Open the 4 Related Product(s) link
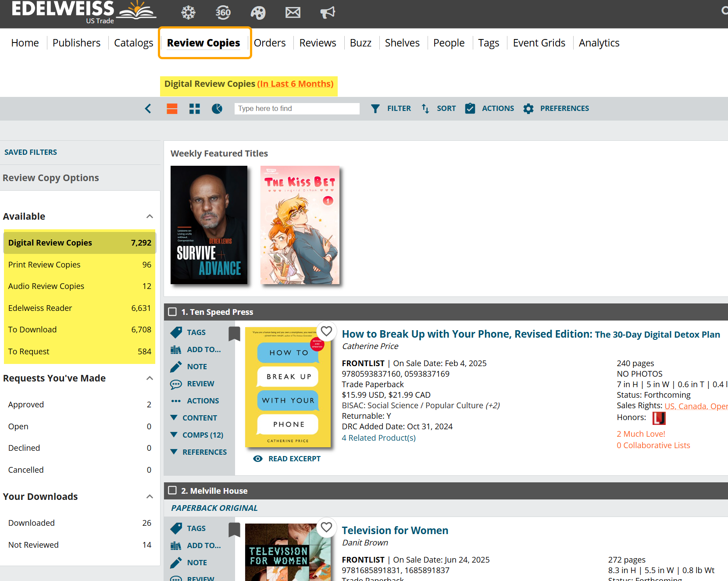Viewport: 728px width, 581px height. coord(378,438)
